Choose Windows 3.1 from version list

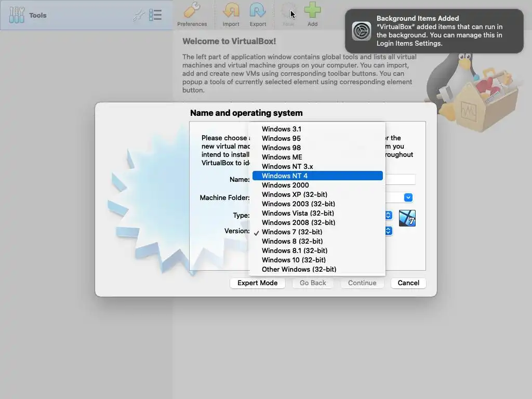coord(317,129)
